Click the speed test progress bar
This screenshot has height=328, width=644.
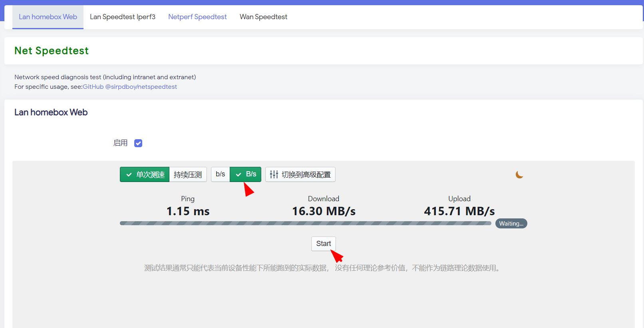click(x=306, y=223)
